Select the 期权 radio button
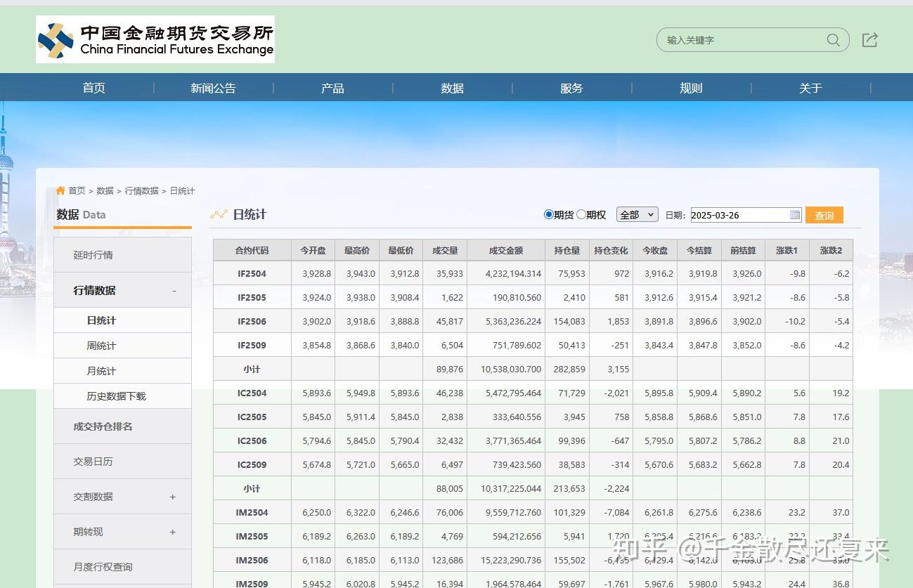Viewport: 913px width, 588px height. pos(581,214)
